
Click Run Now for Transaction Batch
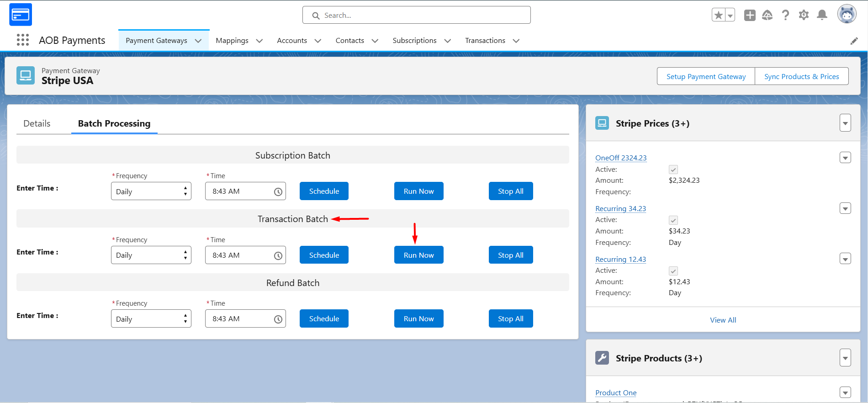(419, 255)
